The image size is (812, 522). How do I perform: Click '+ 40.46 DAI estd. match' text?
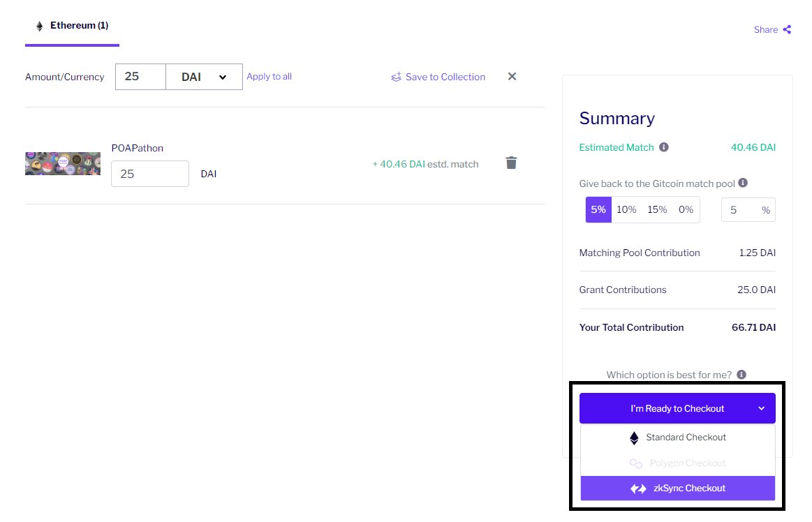(425, 164)
